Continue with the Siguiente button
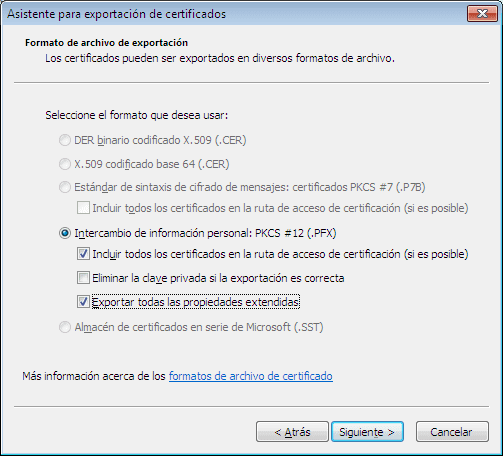Image resolution: width=503 pixels, height=456 pixels. (367, 432)
